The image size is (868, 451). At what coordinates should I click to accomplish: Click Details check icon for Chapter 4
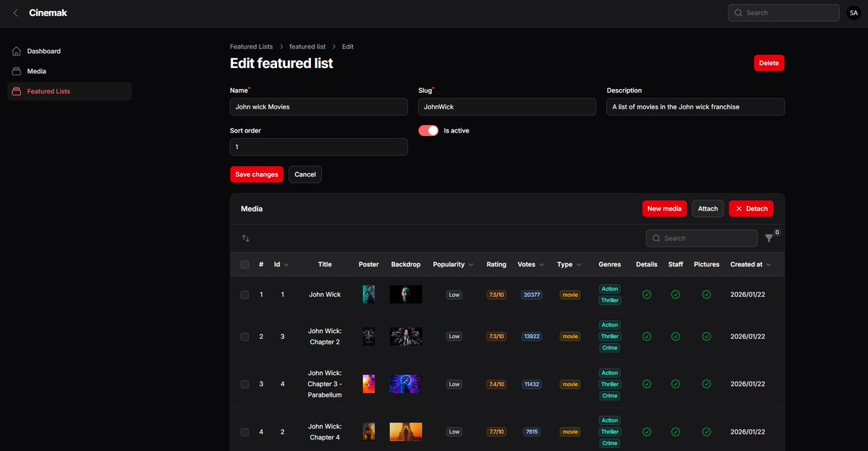pyautogui.click(x=647, y=432)
